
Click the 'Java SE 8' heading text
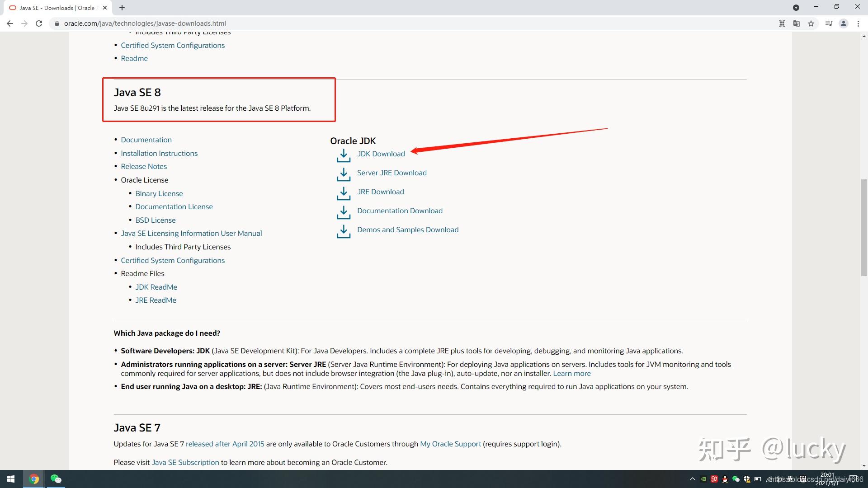click(137, 92)
